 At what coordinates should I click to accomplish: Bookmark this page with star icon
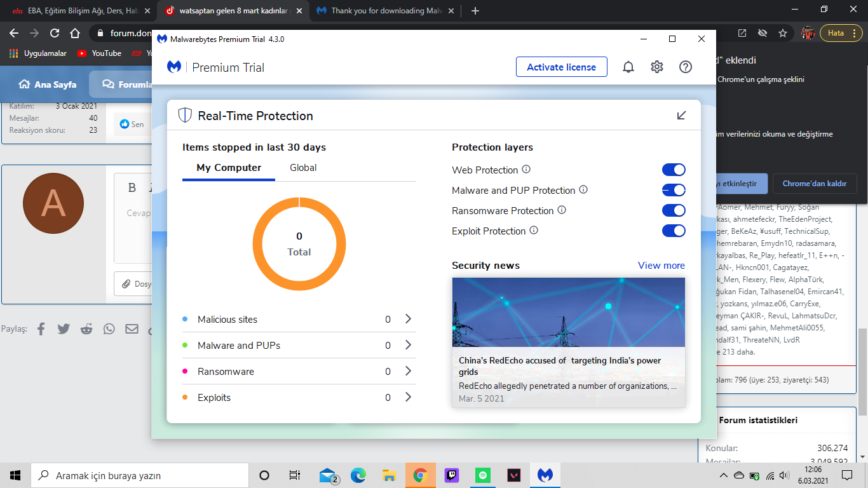pos(783,33)
